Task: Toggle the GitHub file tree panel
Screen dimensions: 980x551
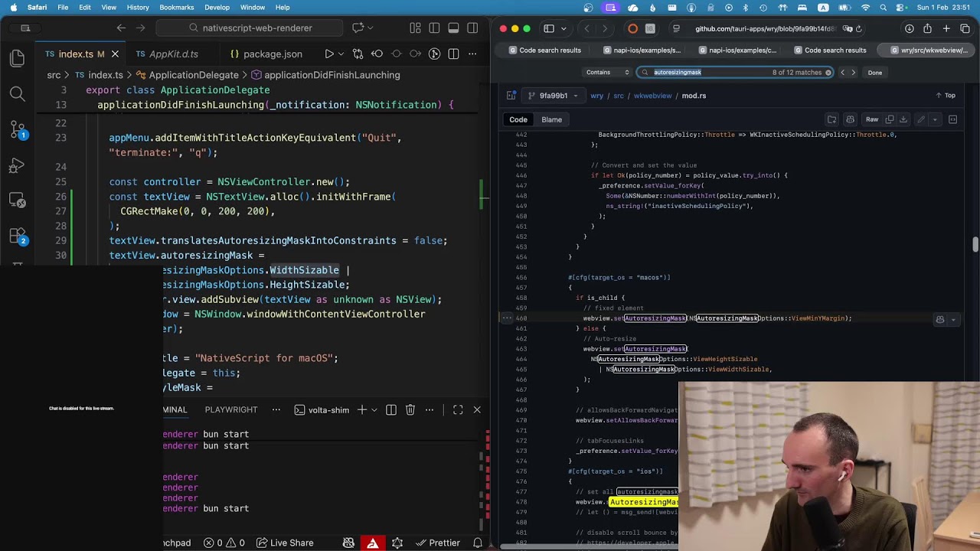Action: point(511,96)
